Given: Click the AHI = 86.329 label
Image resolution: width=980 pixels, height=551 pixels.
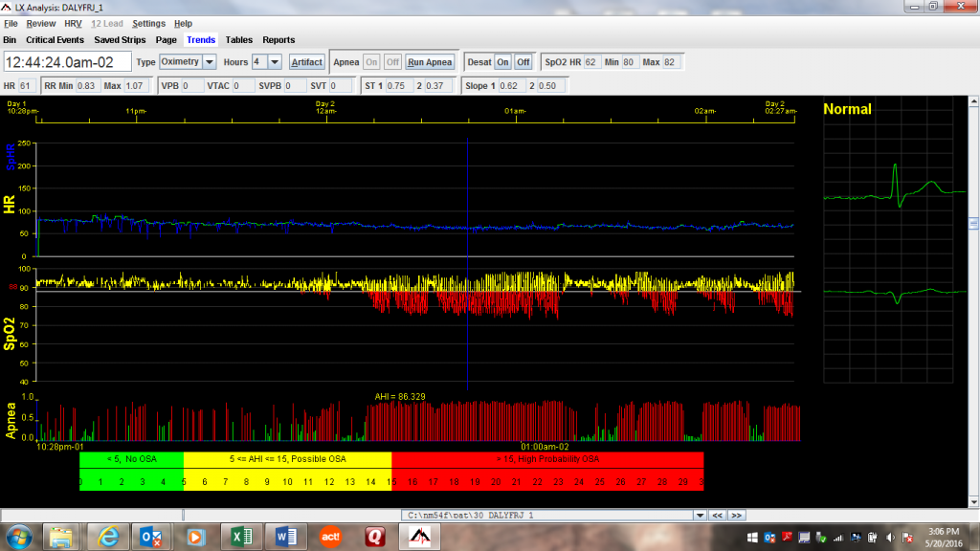Looking at the screenshot, I should pyautogui.click(x=400, y=397).
